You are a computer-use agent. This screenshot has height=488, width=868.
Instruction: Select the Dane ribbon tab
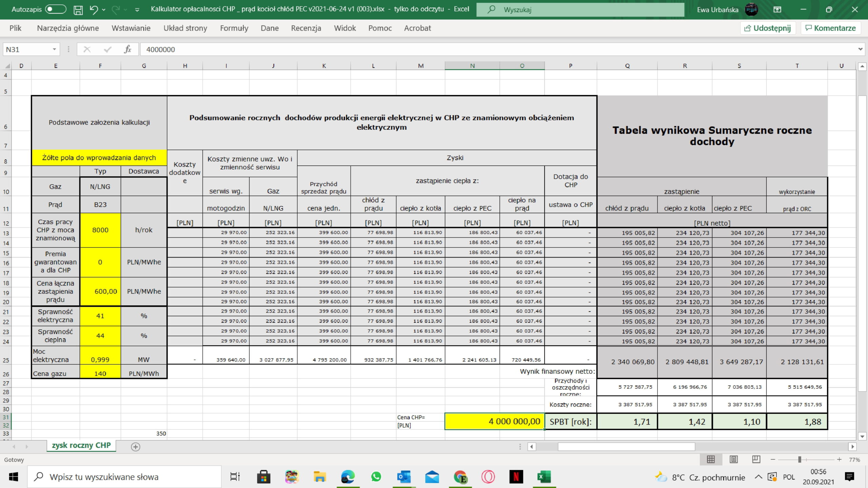[x=270, y=28]
